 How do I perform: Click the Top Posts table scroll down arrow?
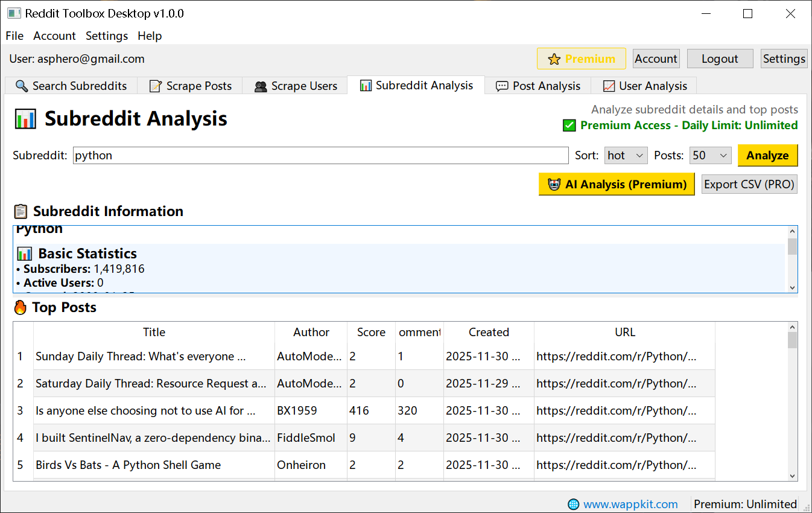pos(792,476)
